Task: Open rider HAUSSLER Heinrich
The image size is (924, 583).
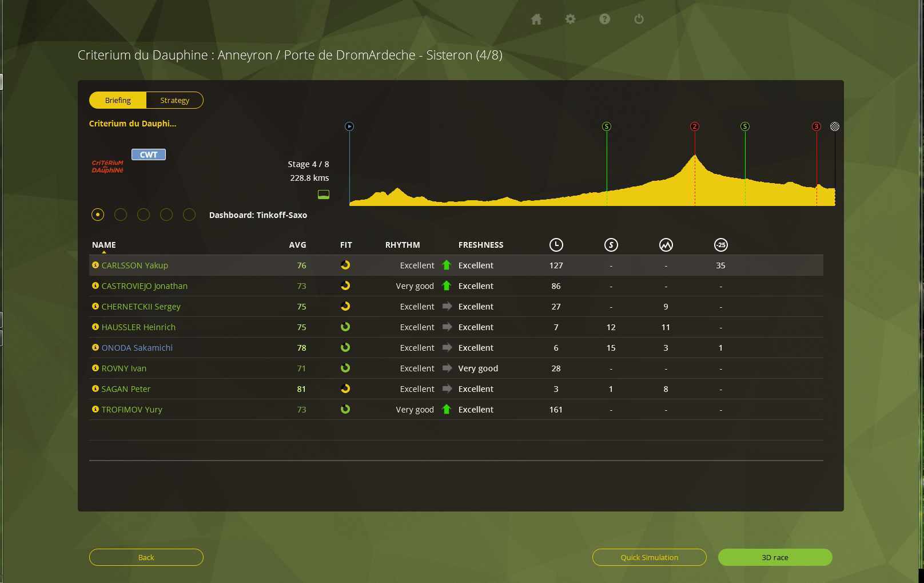Action: [138, 327]
